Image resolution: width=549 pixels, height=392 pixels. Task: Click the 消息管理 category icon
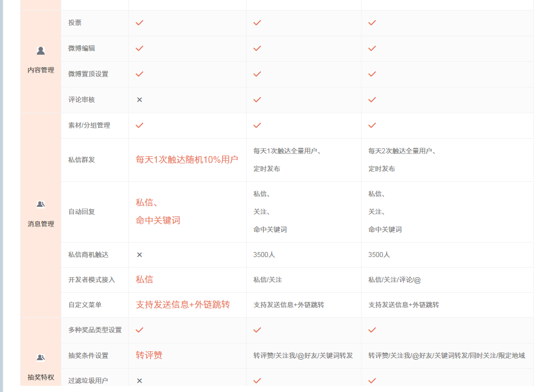pyautogui.click(x=41, y=204)
